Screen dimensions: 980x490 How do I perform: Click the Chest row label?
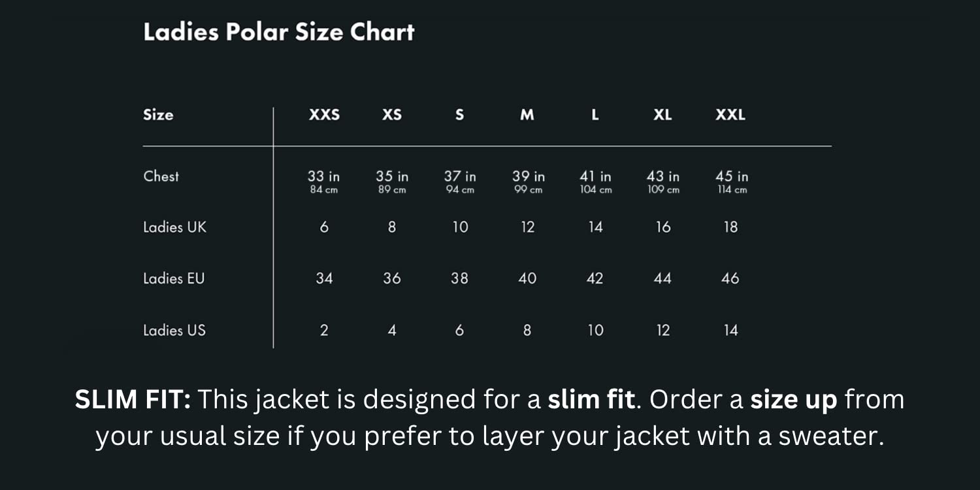[x=161, y=176]
